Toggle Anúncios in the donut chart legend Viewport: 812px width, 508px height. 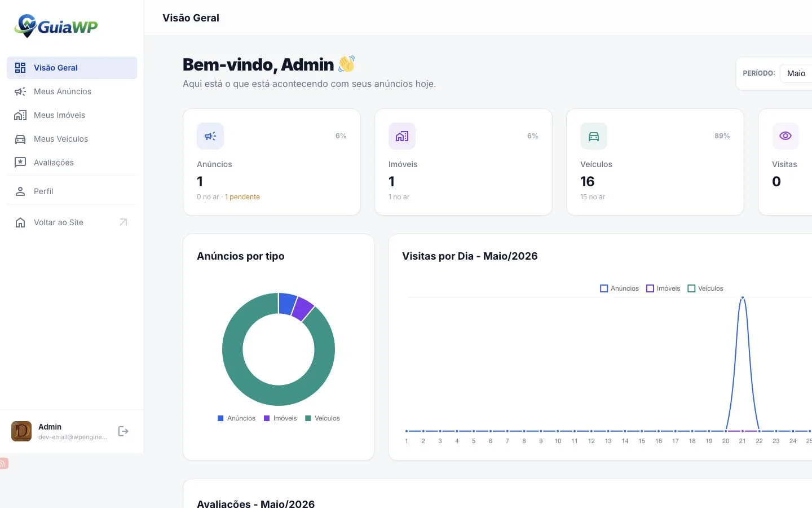pyautogui.click(x=236, y=418)
